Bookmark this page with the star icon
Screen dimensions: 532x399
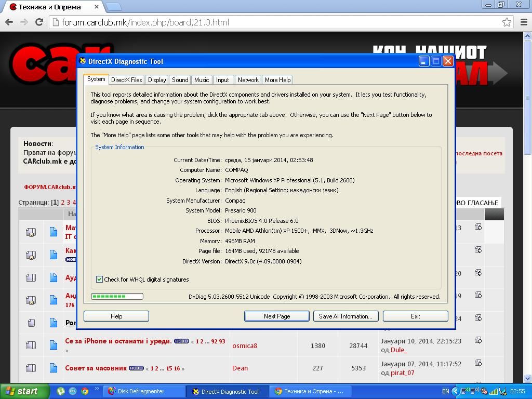[507, 22]
